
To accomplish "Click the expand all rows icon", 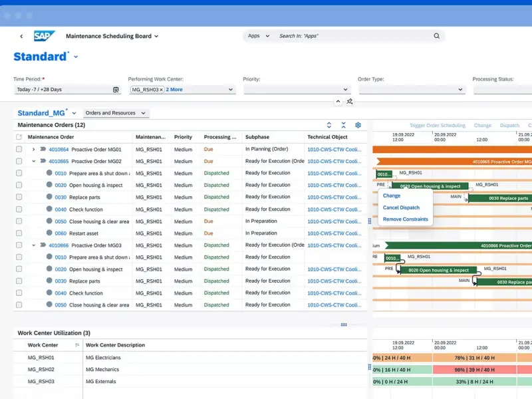I will (x=329, y=125).
